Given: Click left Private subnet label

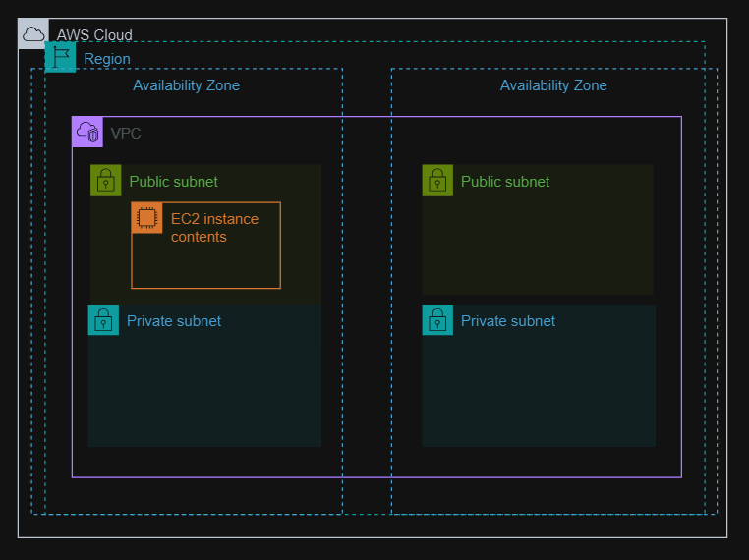Looking at the screenshot, I should [174, 321].
